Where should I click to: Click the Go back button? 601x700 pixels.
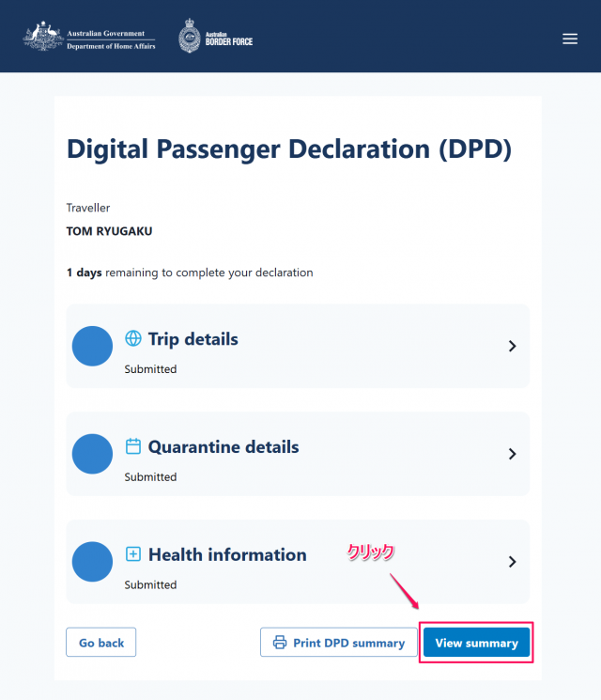[x=101, y=643]
